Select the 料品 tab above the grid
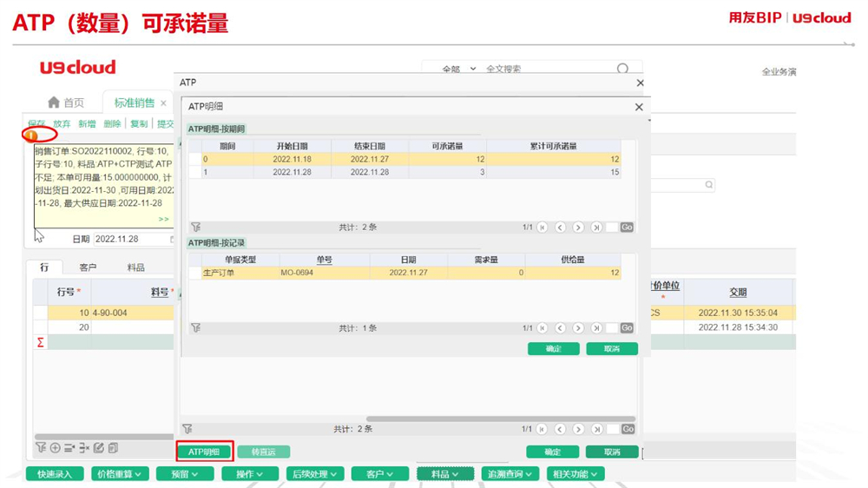This screenshot has width=868, height=488. [135, 267]
